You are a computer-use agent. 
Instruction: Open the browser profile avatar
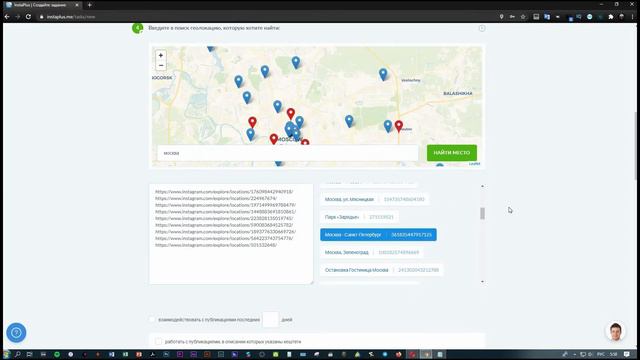pos(622,17)
